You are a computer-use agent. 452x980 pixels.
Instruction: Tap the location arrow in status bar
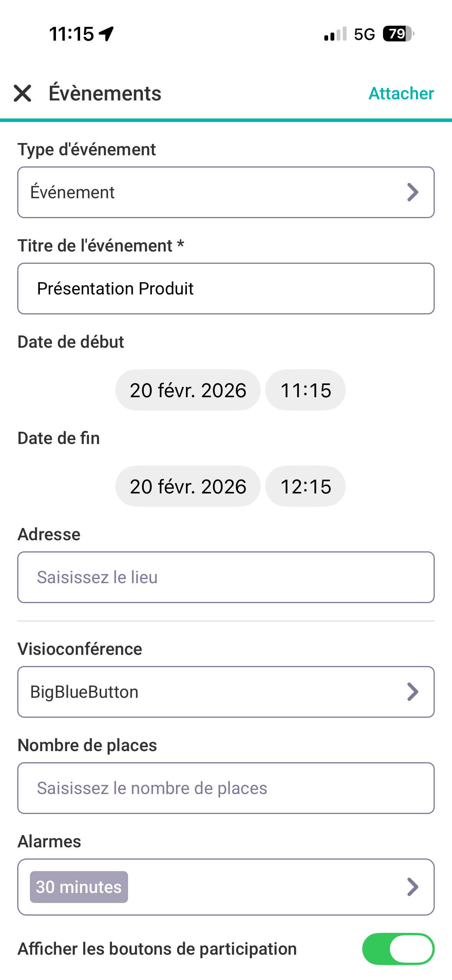tap(106, 34)
